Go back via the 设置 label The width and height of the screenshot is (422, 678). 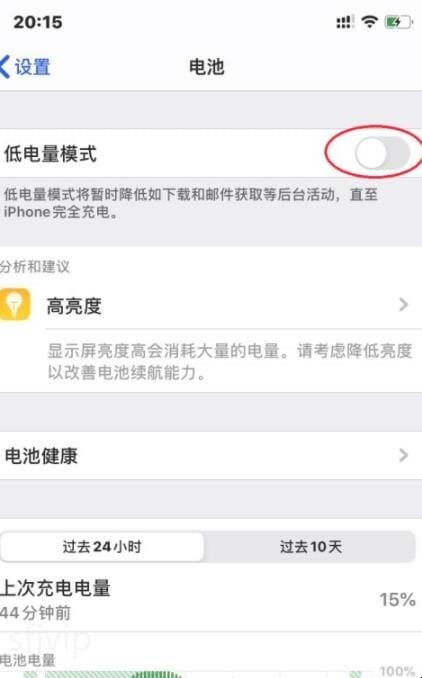click(32, 67)
